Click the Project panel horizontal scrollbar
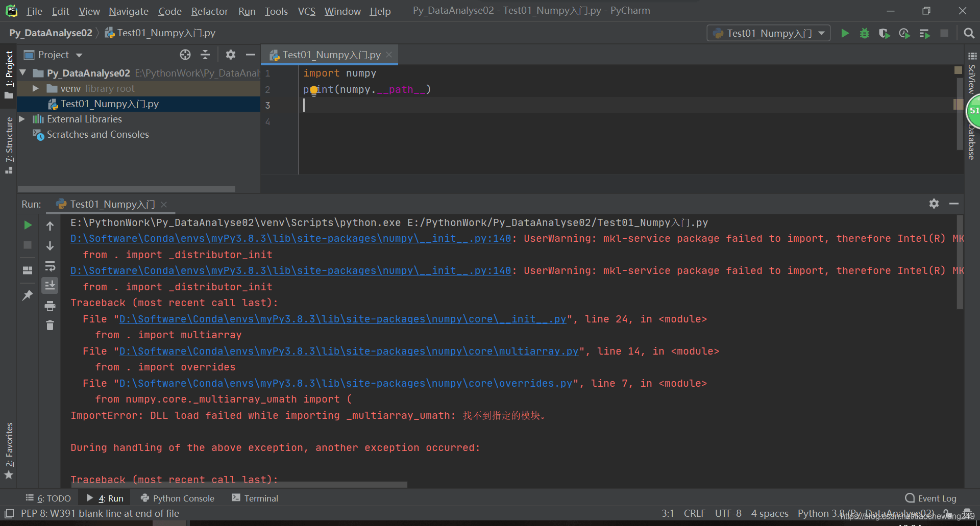The width and height of the screenshot is (980, 526). (x=127, y=189)
